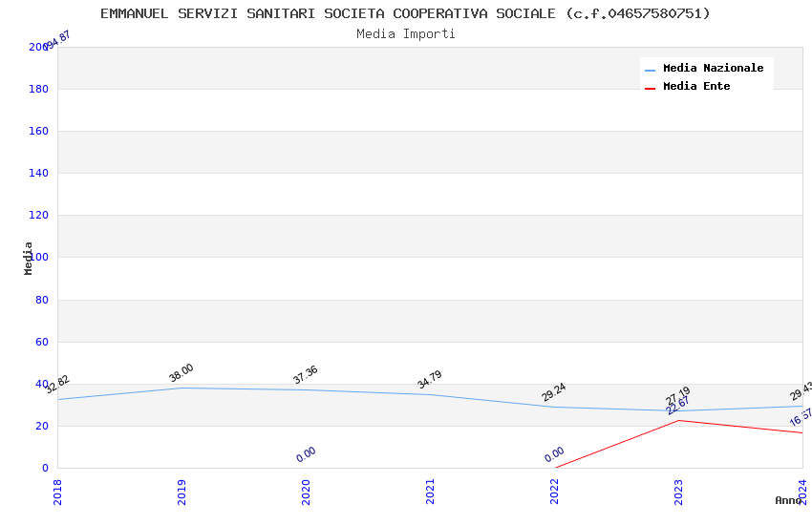The image size is (812, 525).
Task: Click the 37.36 data label for 2020
Action: (x=306, y=375)
